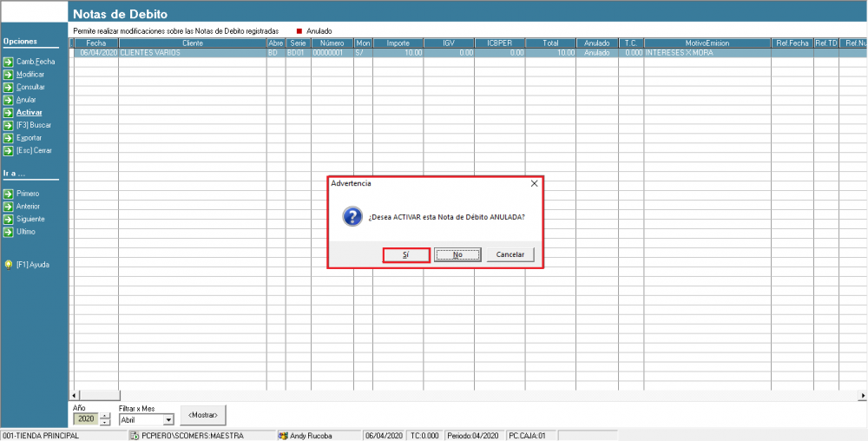This screenshot has width=868, height=441.
Task: Click the 06/04/2020 date cell in grid
Action: click(x=96, y=53)
